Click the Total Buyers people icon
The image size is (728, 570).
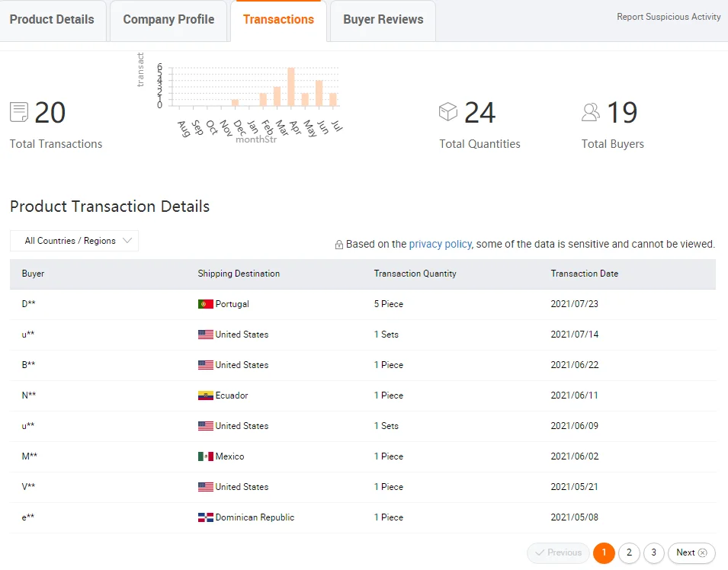pyautogui.click(x=591, y=112)
